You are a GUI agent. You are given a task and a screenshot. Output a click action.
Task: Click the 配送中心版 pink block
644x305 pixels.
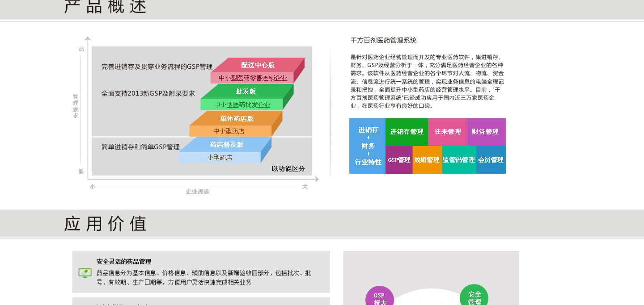click(258, 65)
